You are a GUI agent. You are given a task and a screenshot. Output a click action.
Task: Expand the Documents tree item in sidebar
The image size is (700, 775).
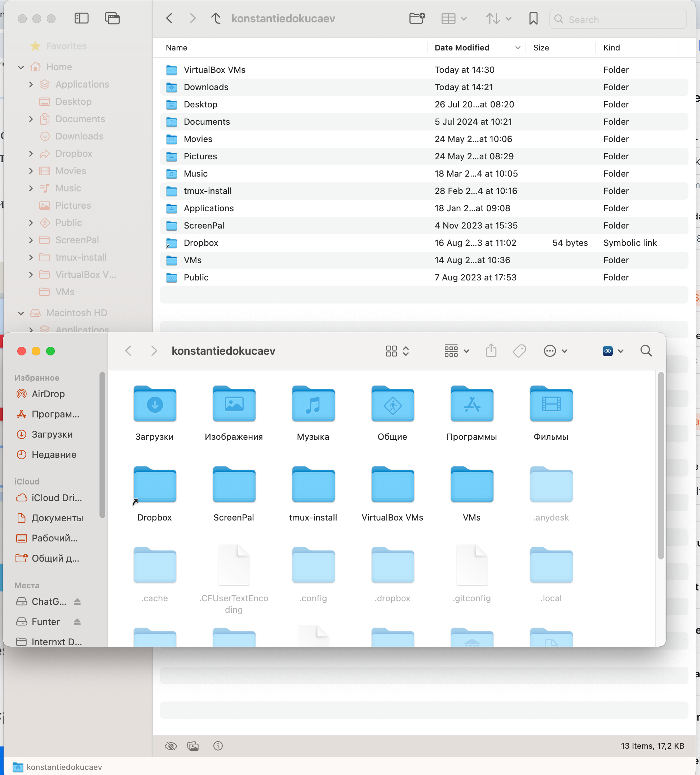(x=31, y=119)
